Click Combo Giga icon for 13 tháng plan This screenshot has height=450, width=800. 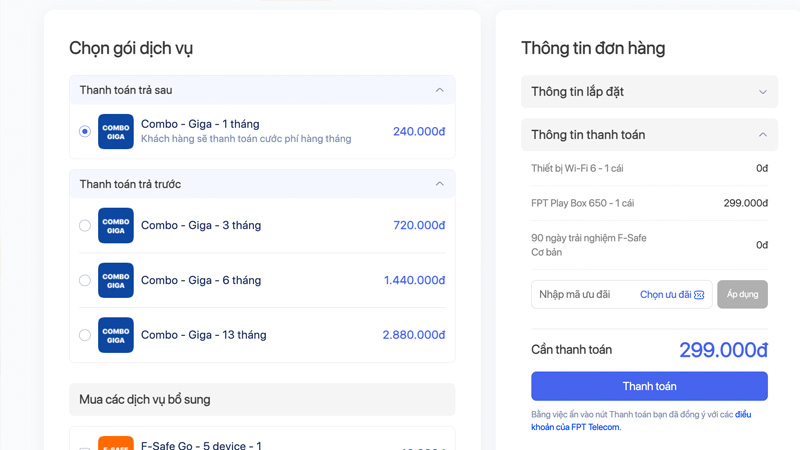pyautogui.click(x=116, y=335)
